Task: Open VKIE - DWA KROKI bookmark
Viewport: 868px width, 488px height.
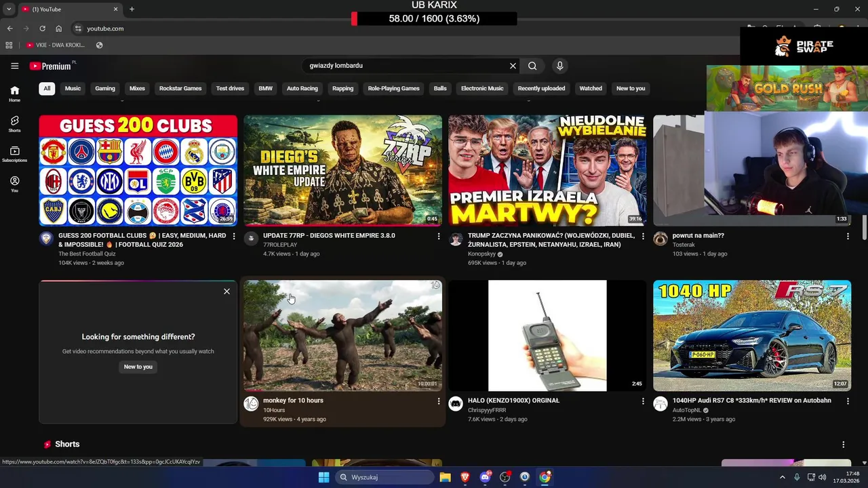Action: tap(56, 45)
